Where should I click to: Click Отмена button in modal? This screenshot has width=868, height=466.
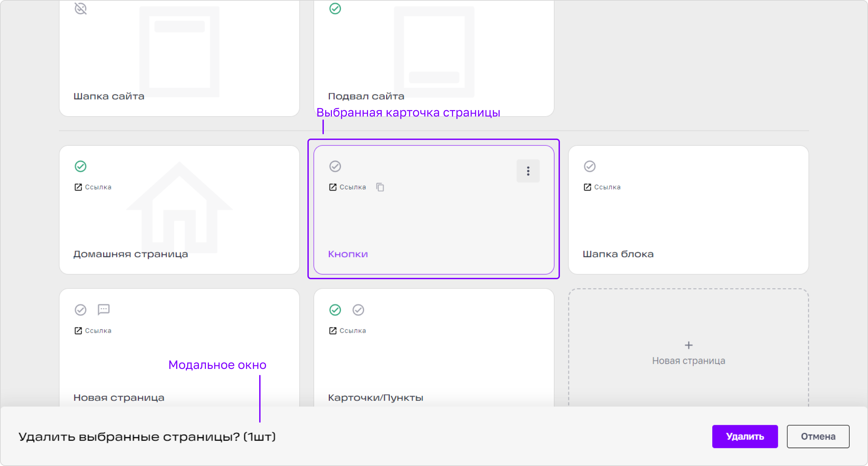point(818,436)
